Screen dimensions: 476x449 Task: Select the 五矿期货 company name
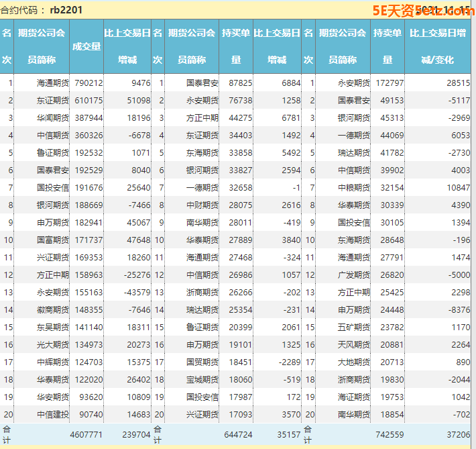click(354, 328)
